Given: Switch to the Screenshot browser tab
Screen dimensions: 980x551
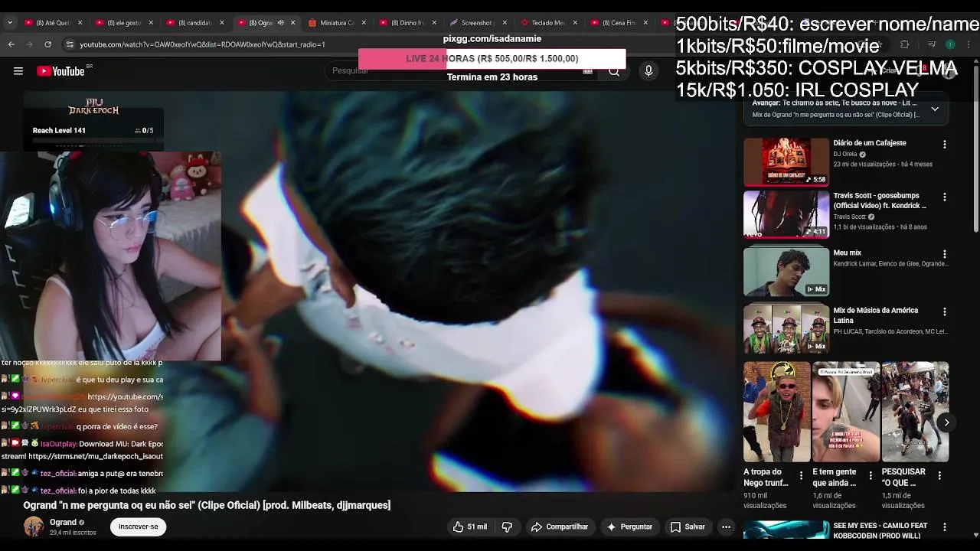Looking at the screenshot, I should 478,23.
